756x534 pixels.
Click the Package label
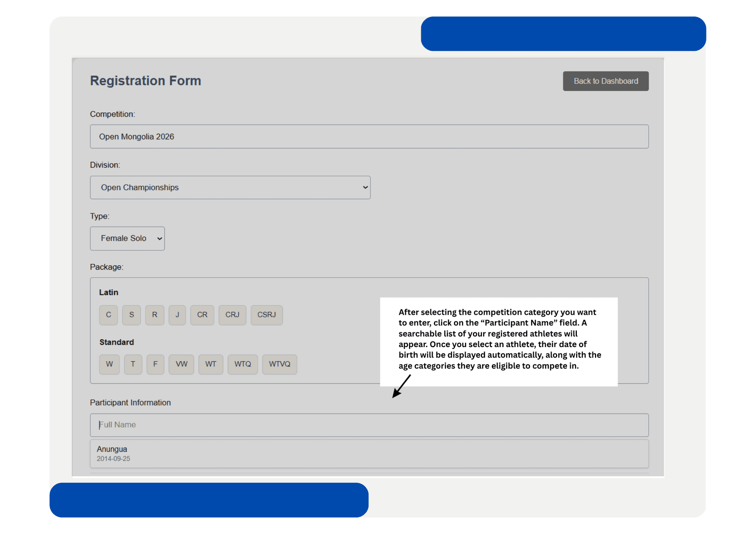(x=107, y=267)
